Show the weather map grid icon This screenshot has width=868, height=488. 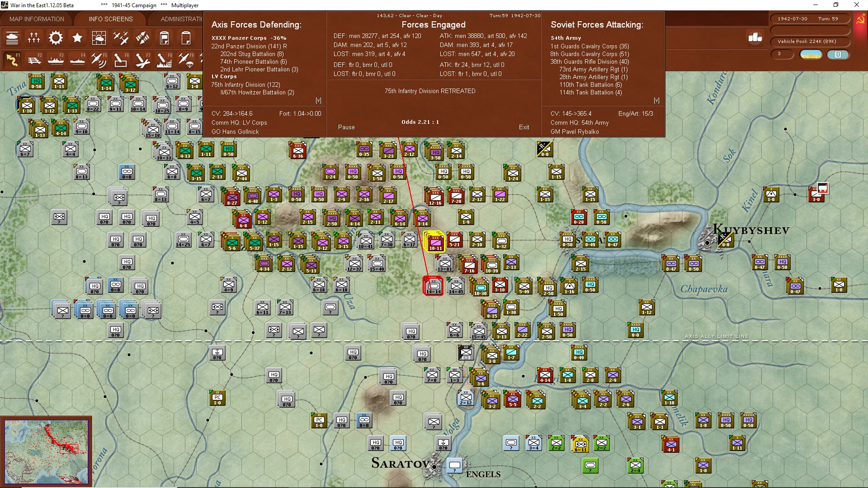pyautogui.click(x=99, y=38)
